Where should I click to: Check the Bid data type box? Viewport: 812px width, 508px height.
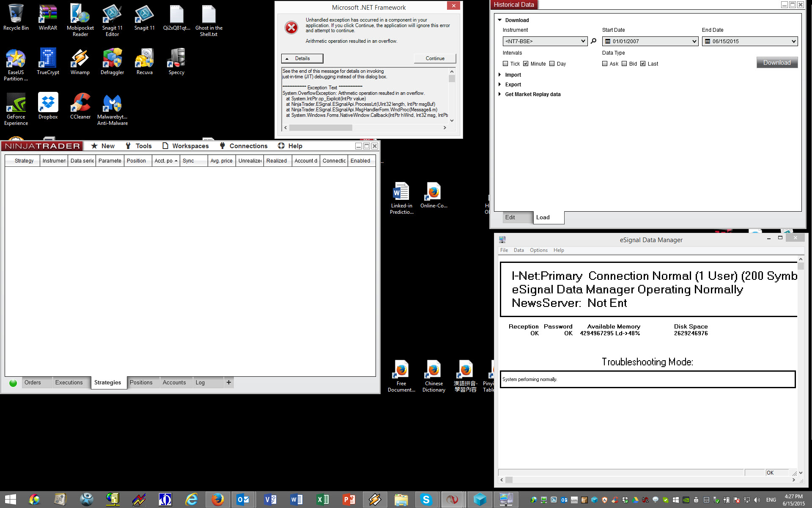[624, 63]
